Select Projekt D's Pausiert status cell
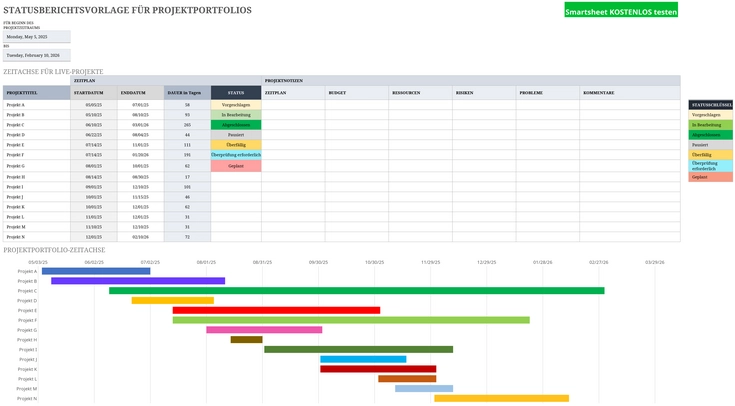 (236, 135)
